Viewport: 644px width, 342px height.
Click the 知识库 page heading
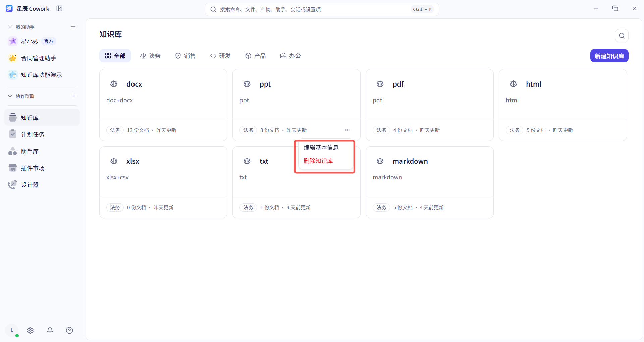click(x=110, y=34)
